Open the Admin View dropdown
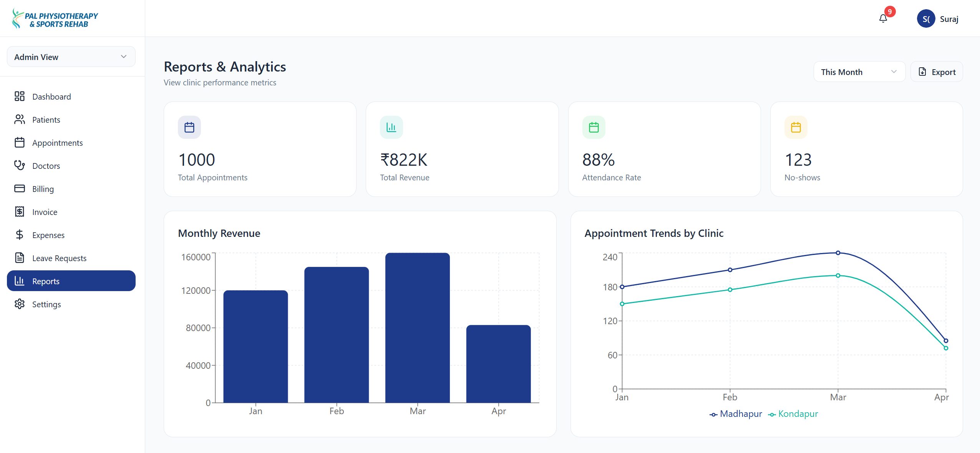This screenshot has width=980, height=453. coord(71,57)
